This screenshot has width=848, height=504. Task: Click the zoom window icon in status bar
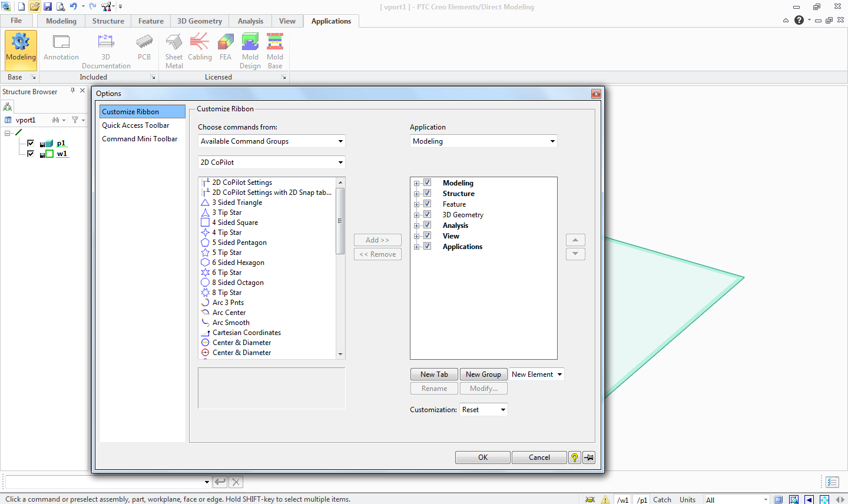794,499
